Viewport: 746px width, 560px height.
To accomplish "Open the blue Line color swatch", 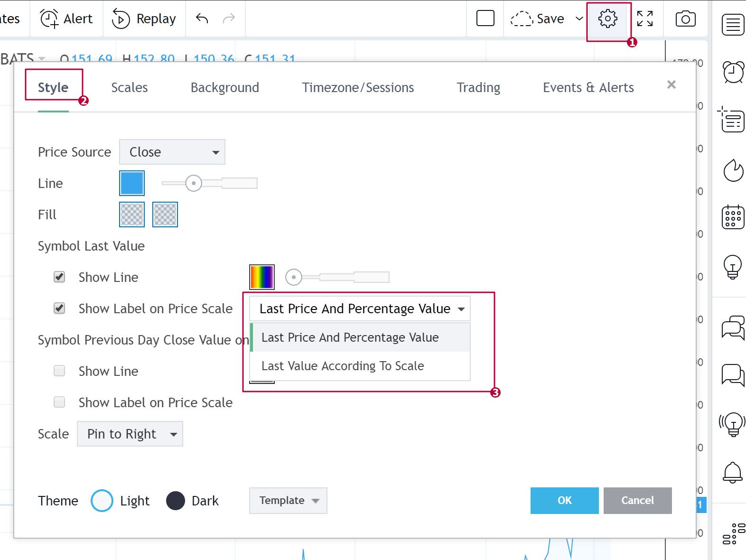I will coord(132,183).
